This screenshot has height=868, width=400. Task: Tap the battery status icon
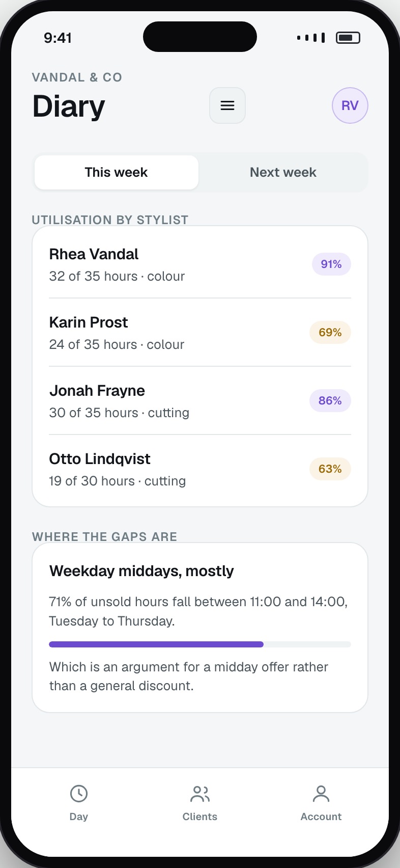[348, 38]
